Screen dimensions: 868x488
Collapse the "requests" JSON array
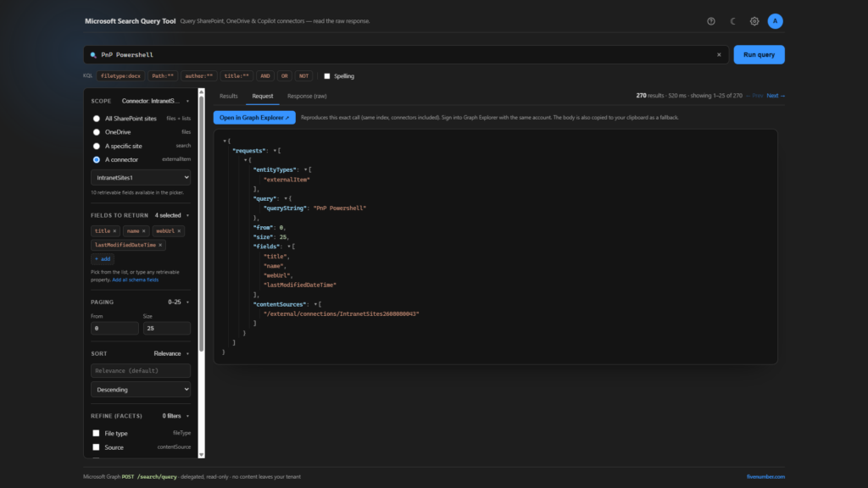point(275,151)
